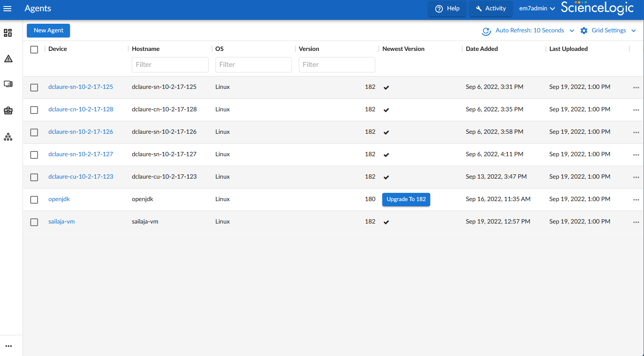Open the Devices sidebar icon

pyautogui.click(x=8, y=84)
